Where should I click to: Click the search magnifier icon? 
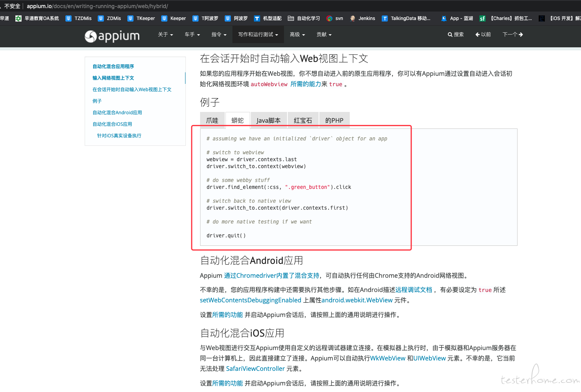pyautogui.click(x=450, y=35)
